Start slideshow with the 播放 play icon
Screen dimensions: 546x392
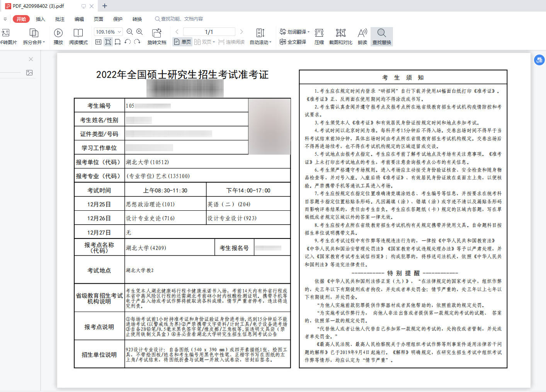coord(58,36)
